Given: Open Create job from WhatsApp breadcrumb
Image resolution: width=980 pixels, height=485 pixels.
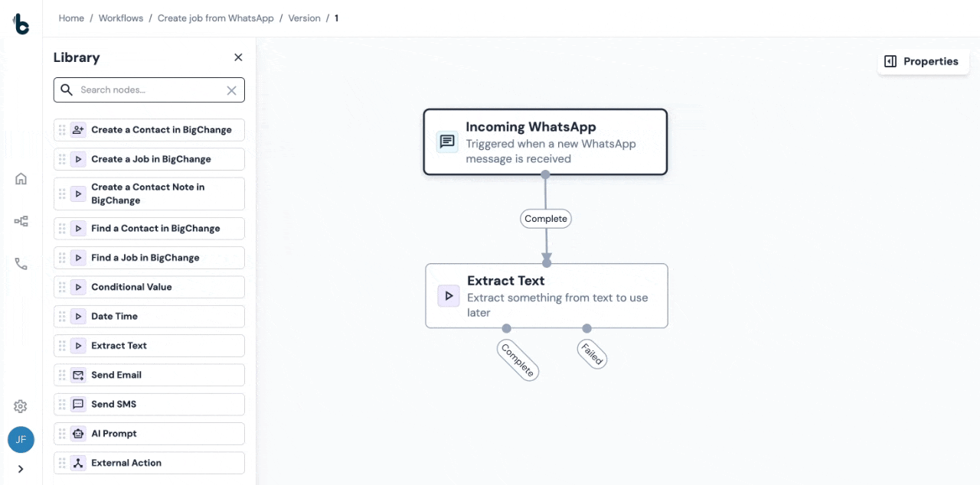Looking at the screenshot, I should coord(215,18).
